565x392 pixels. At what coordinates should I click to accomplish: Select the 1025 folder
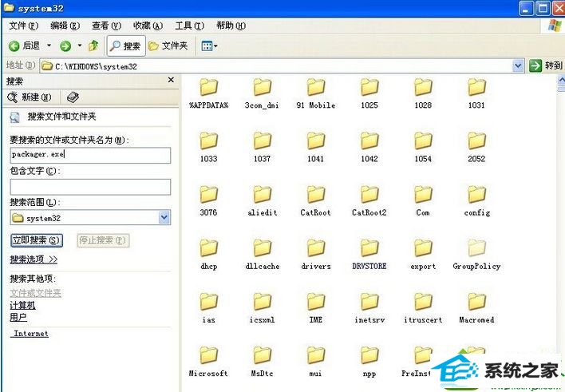pyautogui.click(x=369, y=93)
